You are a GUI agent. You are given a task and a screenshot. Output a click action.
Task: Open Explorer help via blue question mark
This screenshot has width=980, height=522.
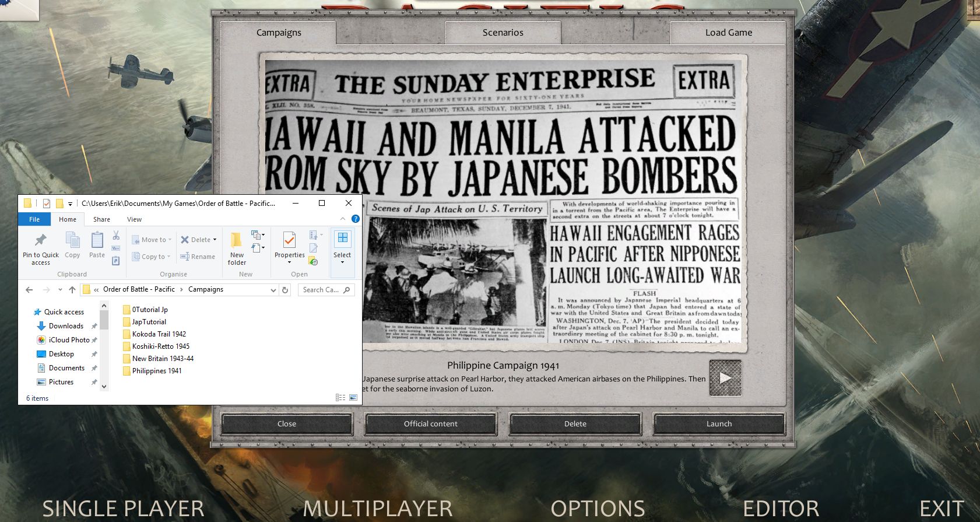(356, 219)
